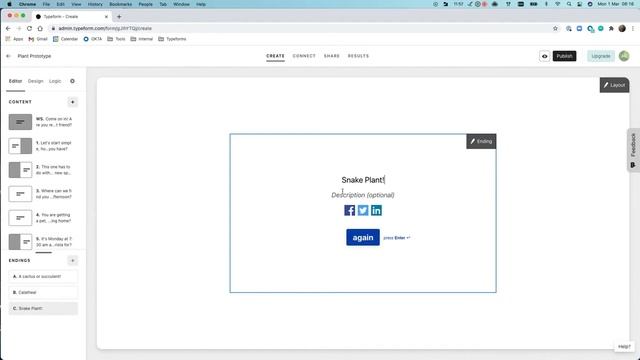This screenshot has width=640, height=360.
Task: Click the address bar URL
Action: [105, 29]
